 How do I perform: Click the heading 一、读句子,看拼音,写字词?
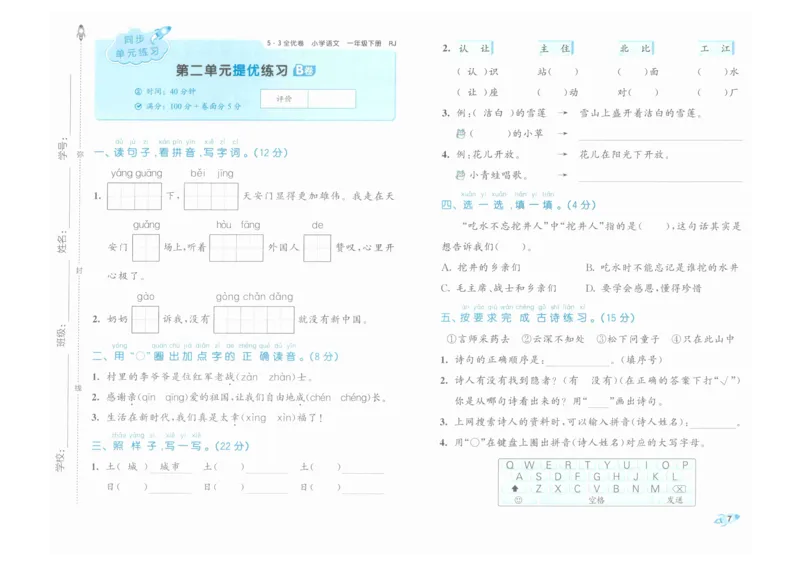[x=191, y=153]
